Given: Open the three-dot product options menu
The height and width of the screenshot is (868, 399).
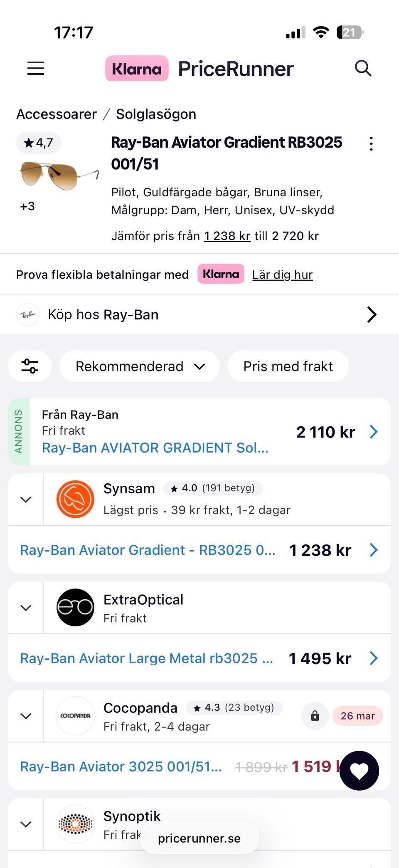Looking at the screenshot, I should click(x=371, y=144).
